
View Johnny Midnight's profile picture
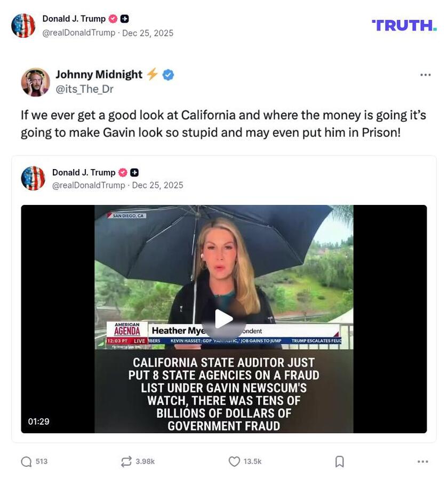click(35, 82)
